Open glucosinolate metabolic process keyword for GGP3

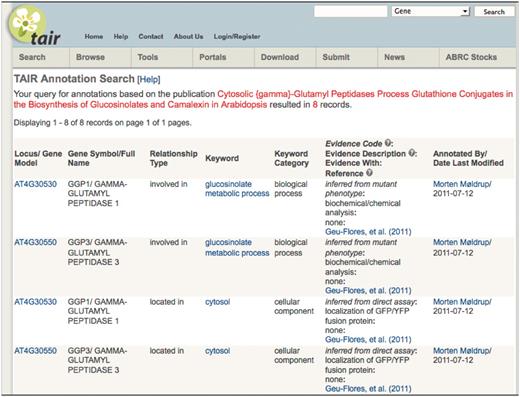(x=237, y=247)
